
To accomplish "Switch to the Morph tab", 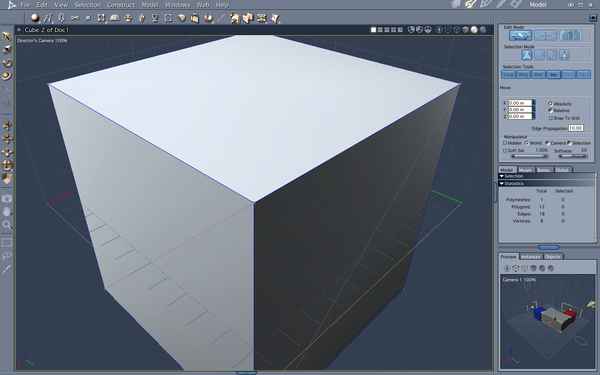I will click(x=525, y=170).
